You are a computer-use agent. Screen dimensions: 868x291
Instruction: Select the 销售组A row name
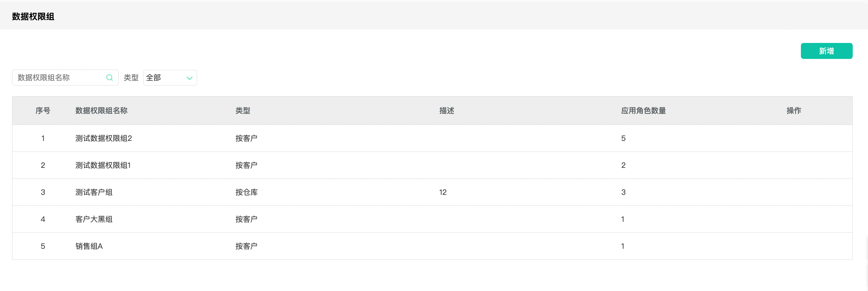coord(89,246)
